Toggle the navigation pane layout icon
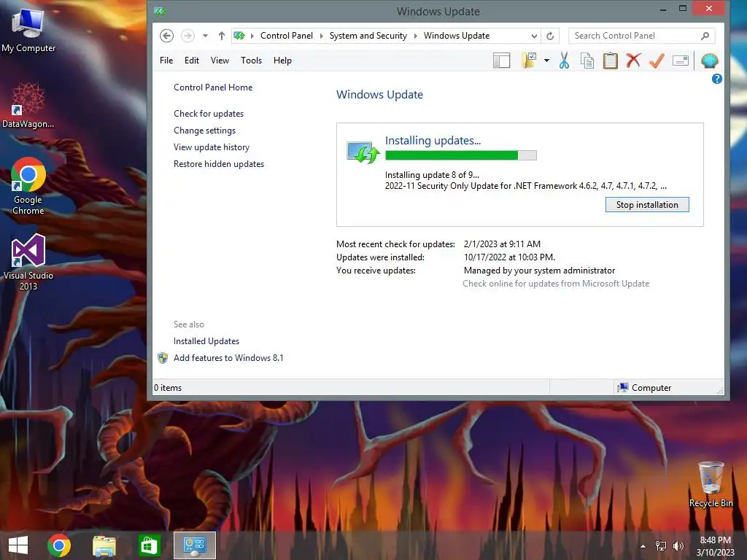 502,61
